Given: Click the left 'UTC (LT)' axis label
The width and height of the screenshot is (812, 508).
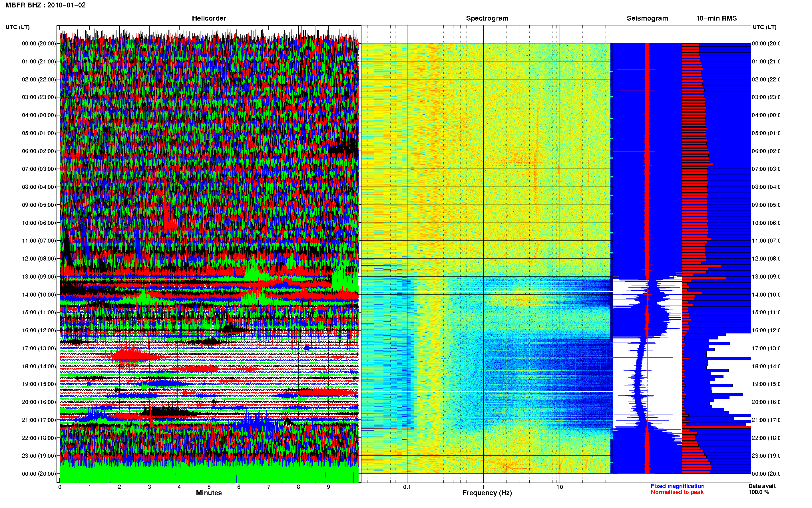Looking at the screenshot, I should coord(17,27).
